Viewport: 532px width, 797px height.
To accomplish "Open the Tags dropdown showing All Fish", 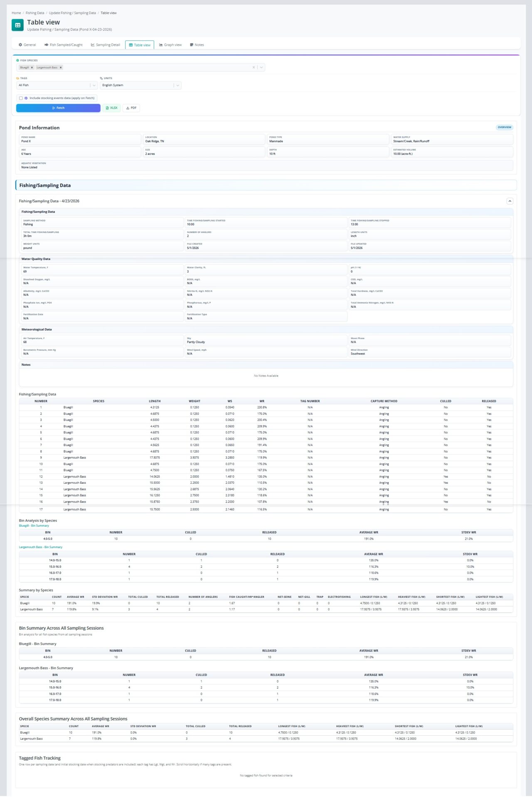I will coord(57,85).
